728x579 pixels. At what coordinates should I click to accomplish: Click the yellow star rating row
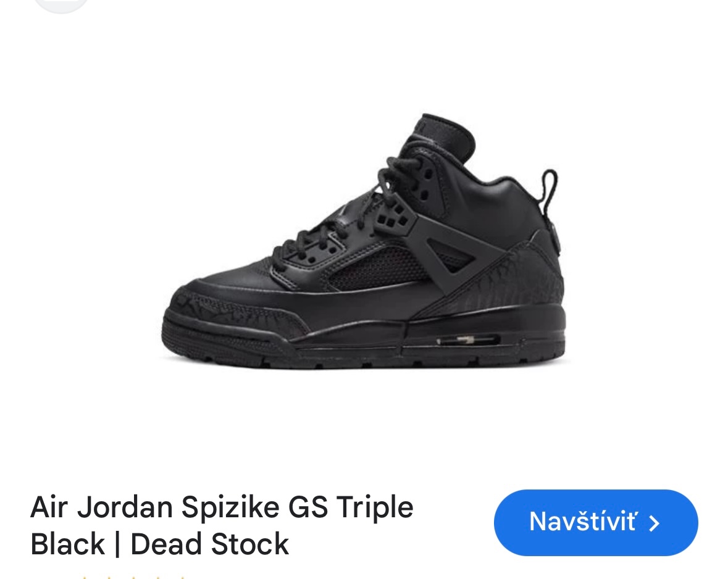(x=132, y=577)
